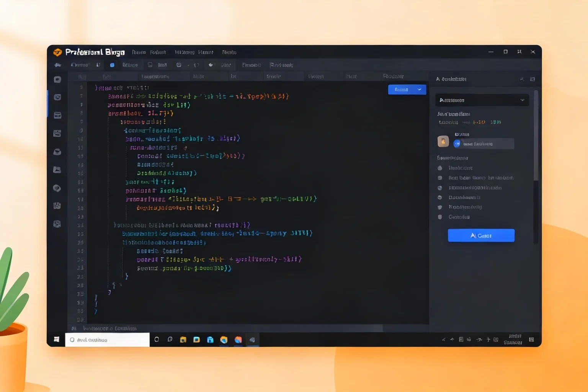The width and height of the screenshot is (588, 392).
Task: Click the blue button above the code editor
Action: (x=407, y=90)
